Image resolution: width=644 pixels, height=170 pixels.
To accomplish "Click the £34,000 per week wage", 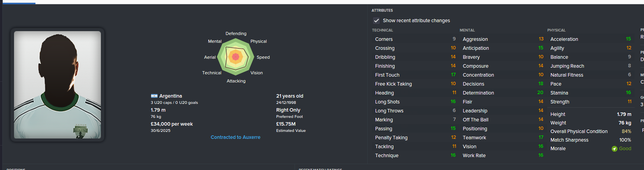I will 172,124.
